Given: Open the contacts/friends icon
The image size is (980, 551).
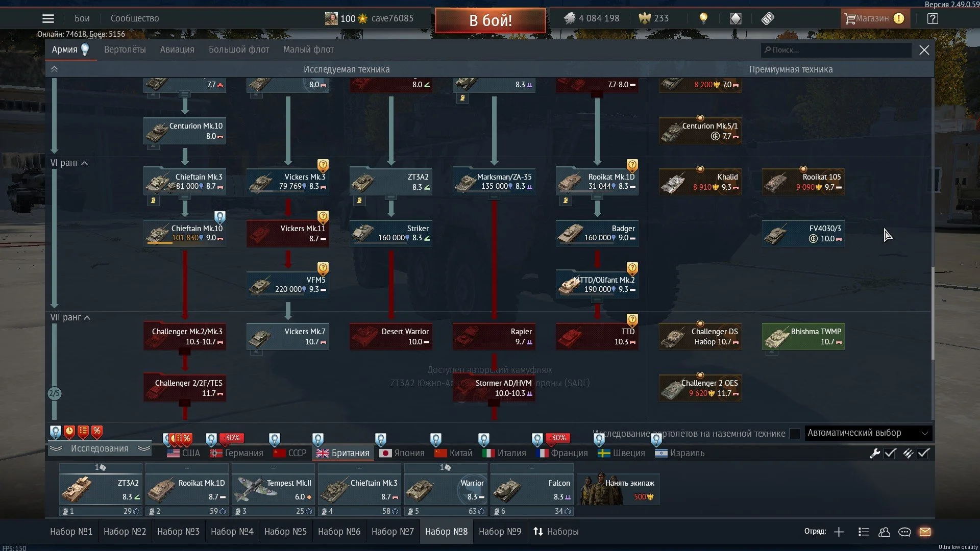Looking at the screenshot, I should 884,532.
